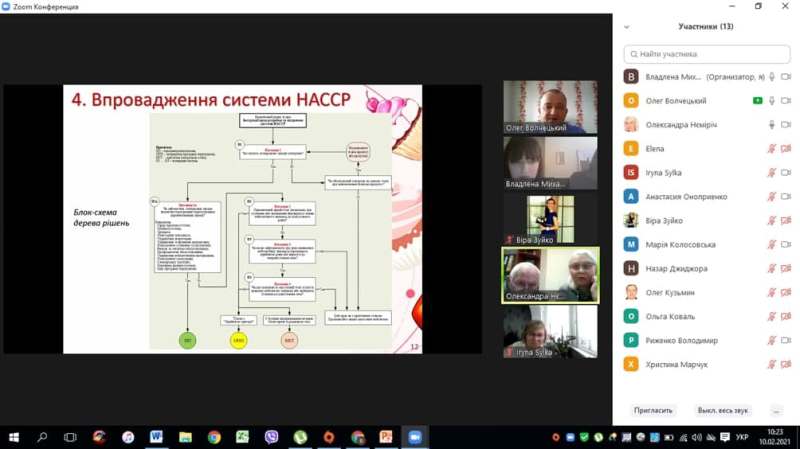Viewport: 800px width, 449px height.
Task: Click the muted microphone next to Назар Джиджора
Action: click(x=772, y=269)
